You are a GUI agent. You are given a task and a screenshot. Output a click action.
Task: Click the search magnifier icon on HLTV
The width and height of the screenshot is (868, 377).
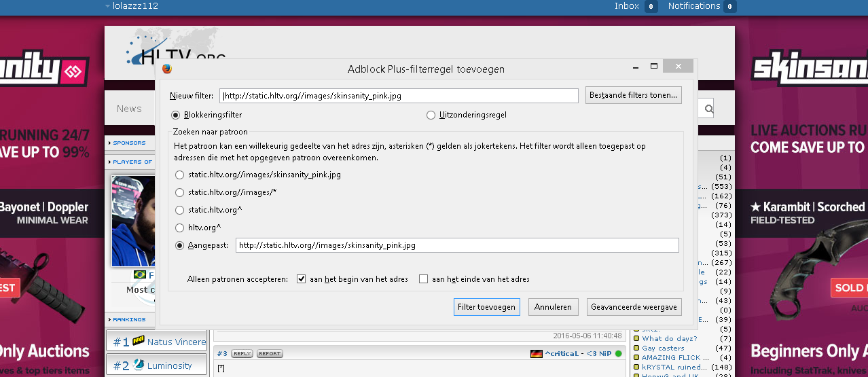pos(708,108)
